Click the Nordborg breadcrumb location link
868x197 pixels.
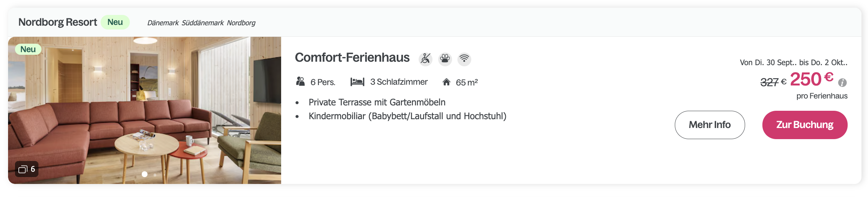(x=241, y=23)
